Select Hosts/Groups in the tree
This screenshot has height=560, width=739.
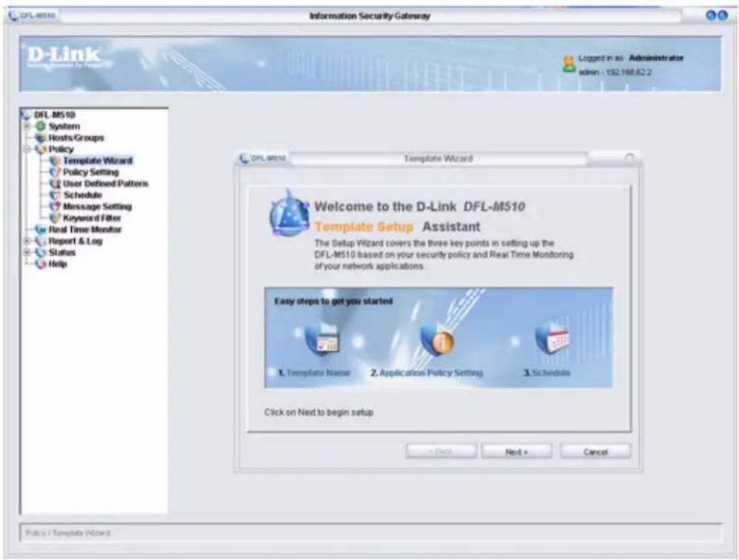point(76,138)
